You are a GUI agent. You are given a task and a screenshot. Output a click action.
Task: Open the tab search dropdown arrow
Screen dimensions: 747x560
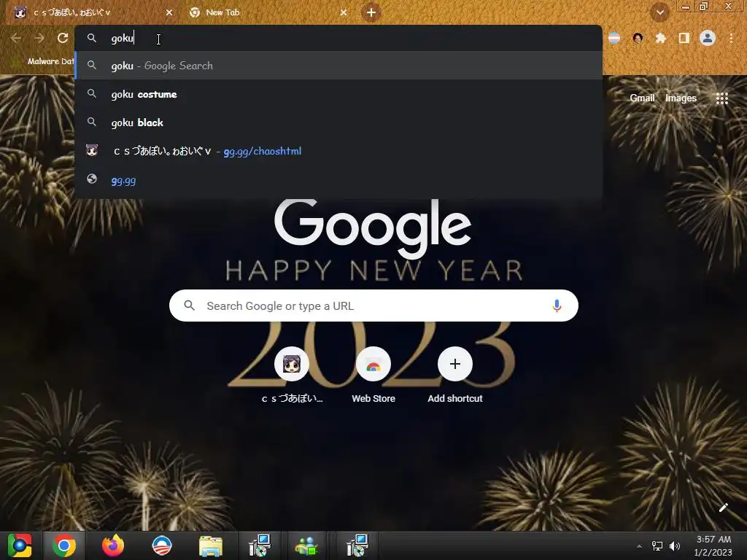click(x=659, y=12)
